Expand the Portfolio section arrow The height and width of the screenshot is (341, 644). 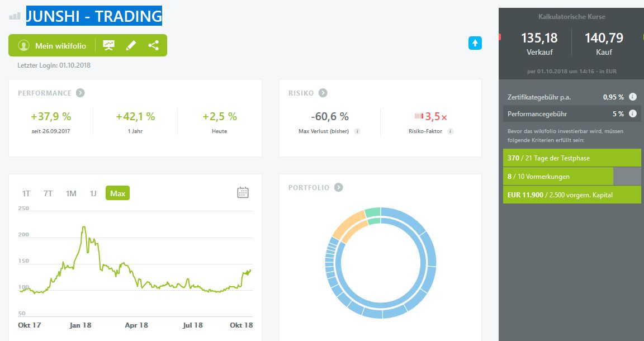(338, 187)
